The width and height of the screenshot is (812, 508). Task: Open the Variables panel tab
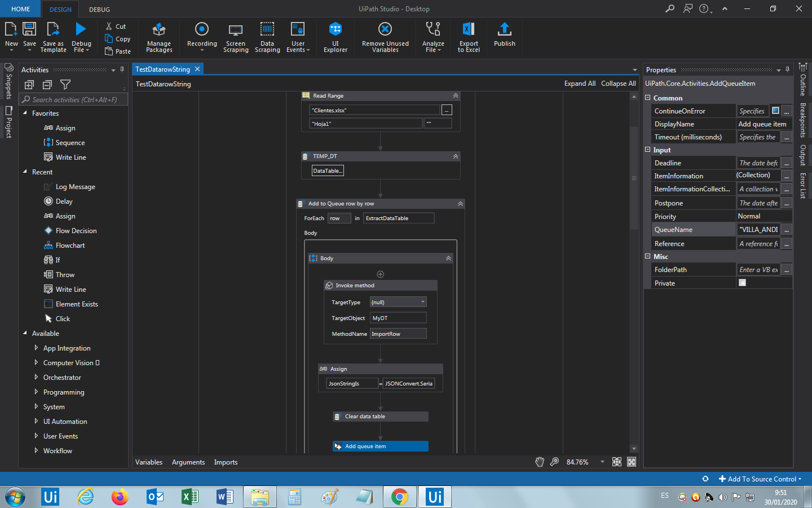[149, 462]
